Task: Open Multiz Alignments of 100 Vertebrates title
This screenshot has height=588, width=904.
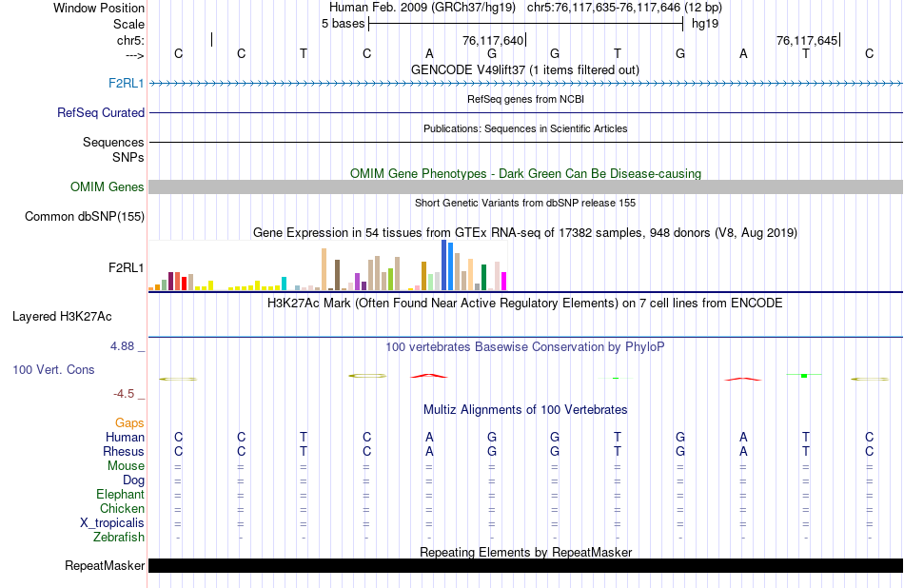Action: point(525,410)
